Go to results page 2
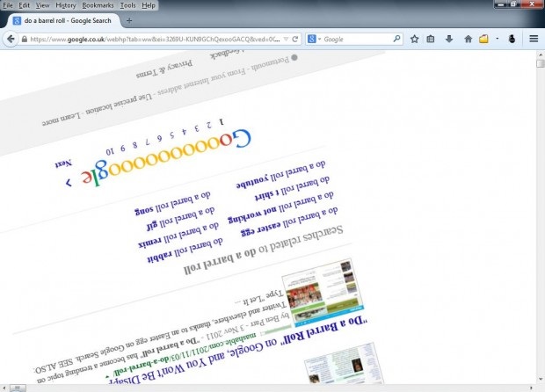545x392 pixels. click(208, 125)
